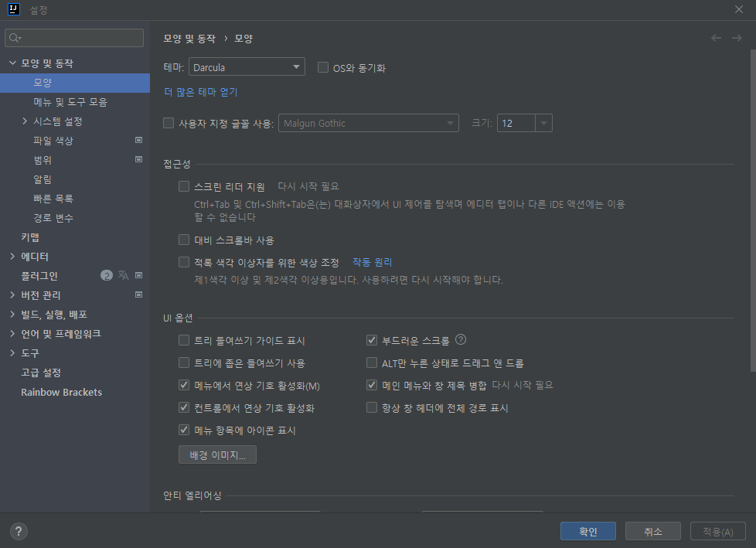The height and width of the screenshot is (548, 756).
Task: Click the search magnifier icon in settings
Action: pos(15,38)
